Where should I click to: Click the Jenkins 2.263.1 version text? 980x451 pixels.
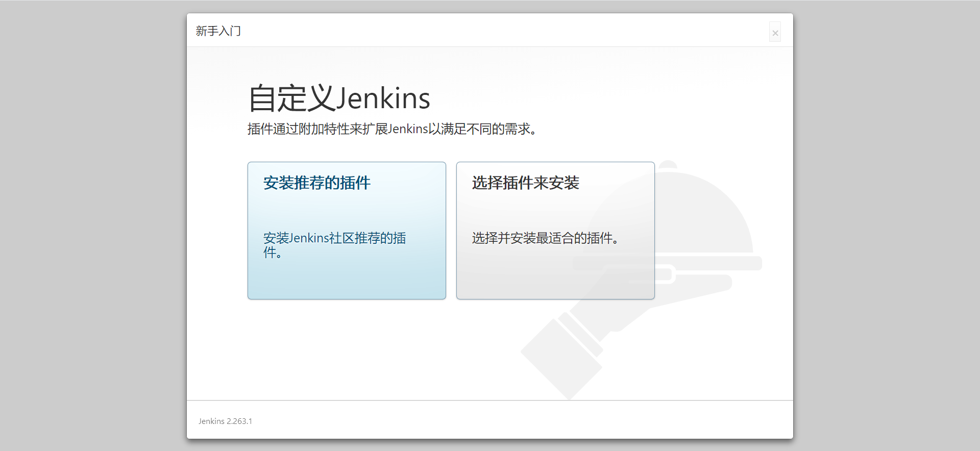(x=225, y=421)
